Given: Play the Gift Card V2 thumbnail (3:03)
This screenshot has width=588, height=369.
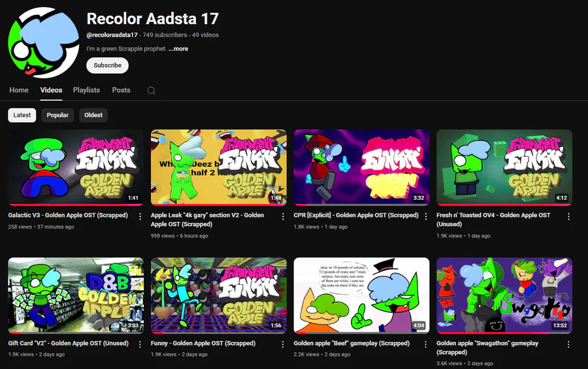Looking at the screenshot, I should [x=76, y=295].
